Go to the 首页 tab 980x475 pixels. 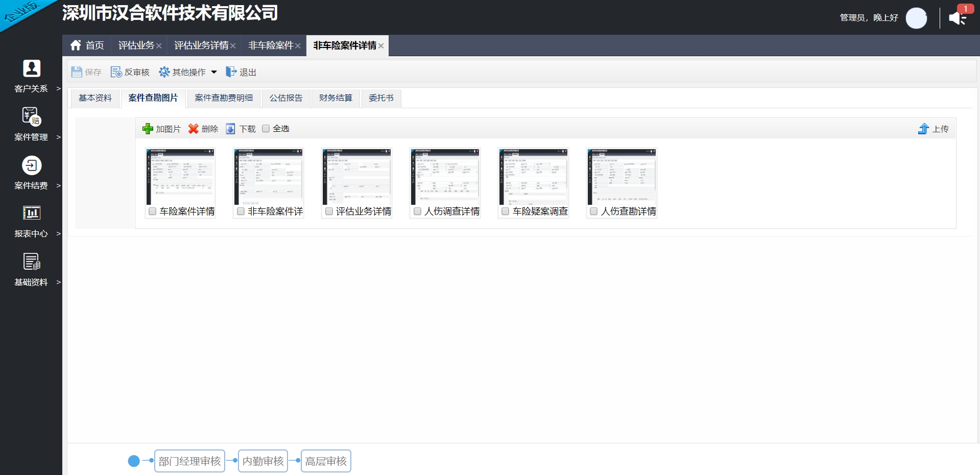click(x=87, y=45)
